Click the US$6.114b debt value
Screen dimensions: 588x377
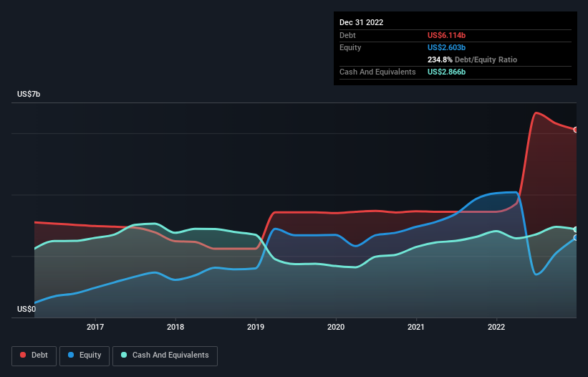tap(447, 35)
